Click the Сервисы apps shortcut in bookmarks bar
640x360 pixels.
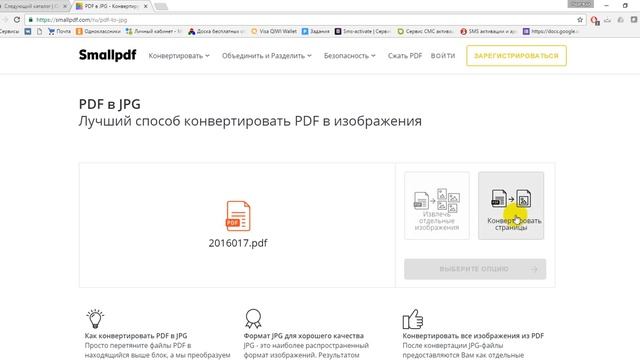click(x=9, y=31)
